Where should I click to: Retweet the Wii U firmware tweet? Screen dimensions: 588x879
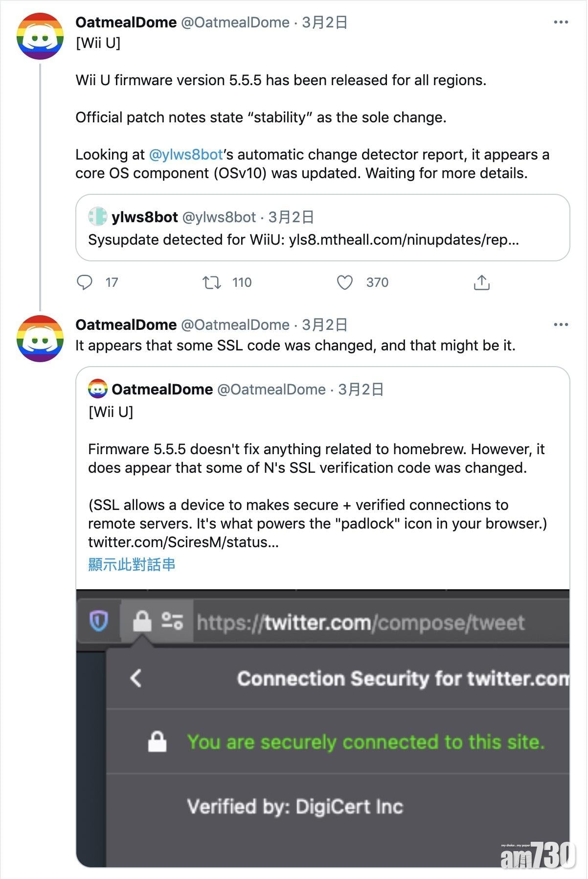click(x=212, y=282)
